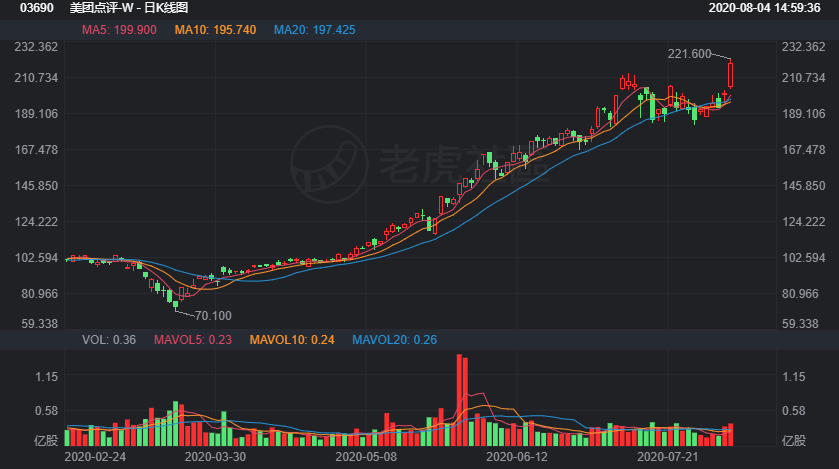Click the left axis 124.222 price label
This screenshot has width=839, height=469.
36,221
